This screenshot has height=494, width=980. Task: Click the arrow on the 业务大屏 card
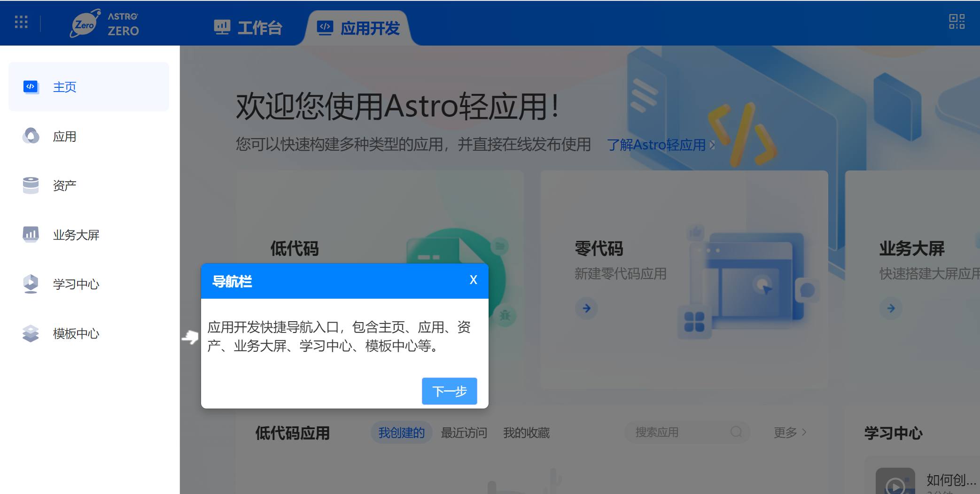click(x=891, y=309)
